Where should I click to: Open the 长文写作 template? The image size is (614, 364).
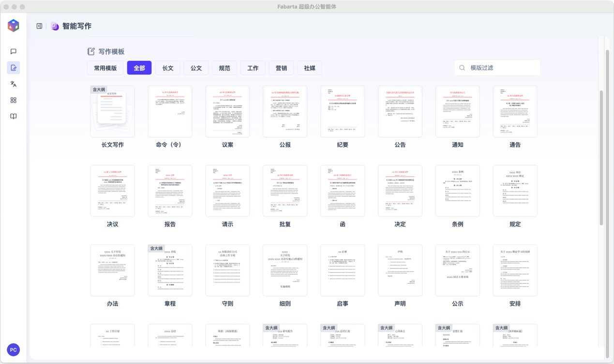click(113, 112)
